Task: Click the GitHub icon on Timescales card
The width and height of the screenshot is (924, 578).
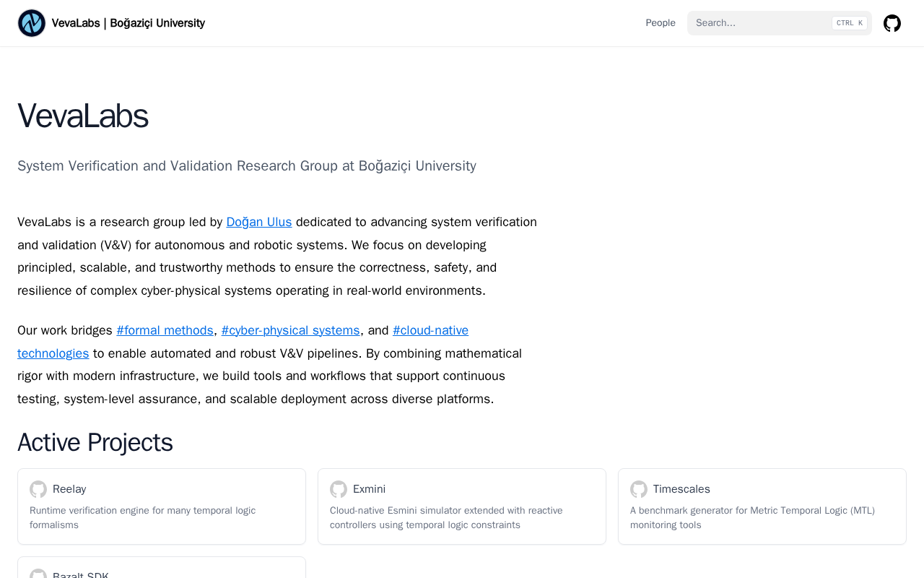Action: [x=639, y=489]
